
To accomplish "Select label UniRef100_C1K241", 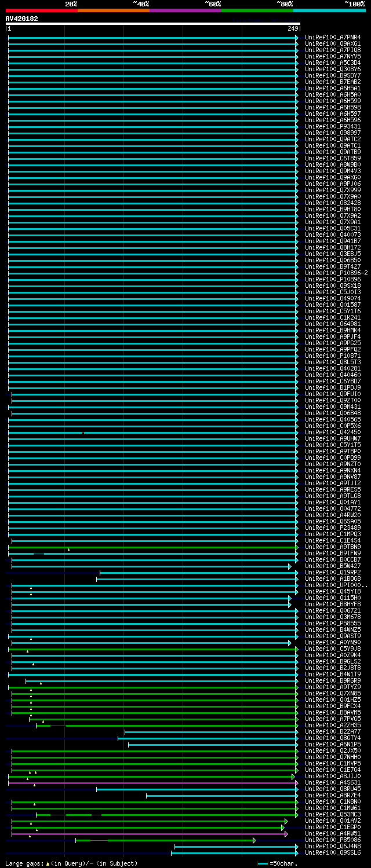I will (x=333, y=317).
